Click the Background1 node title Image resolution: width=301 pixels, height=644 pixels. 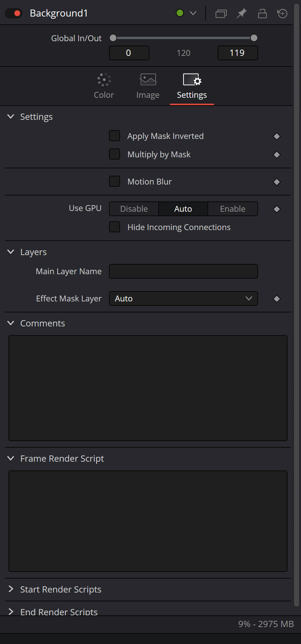coord(59,13)
